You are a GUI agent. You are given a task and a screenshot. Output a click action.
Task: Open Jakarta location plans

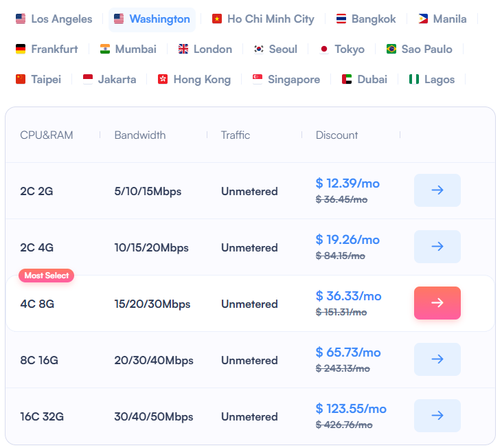[109, 80]
